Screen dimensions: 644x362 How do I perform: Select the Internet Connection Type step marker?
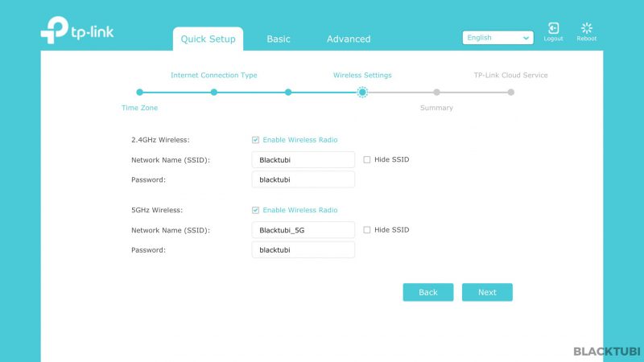[x=214, y=93]
